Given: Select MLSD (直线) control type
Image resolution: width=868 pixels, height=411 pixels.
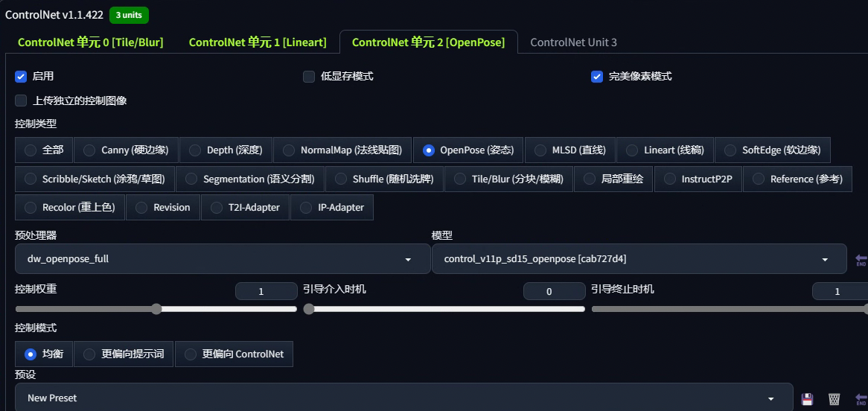Looking at the screenshot, I should (569, 150).
